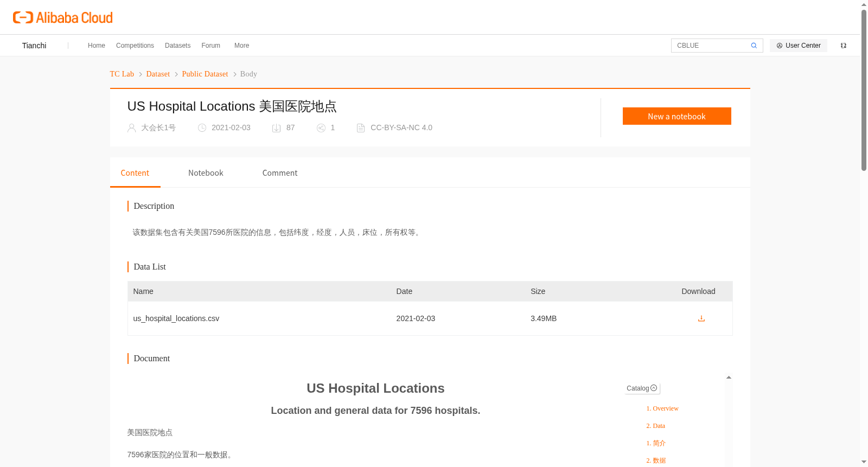
Task: Jump to catalog item 2. 数据
Action: click(656, 461)
